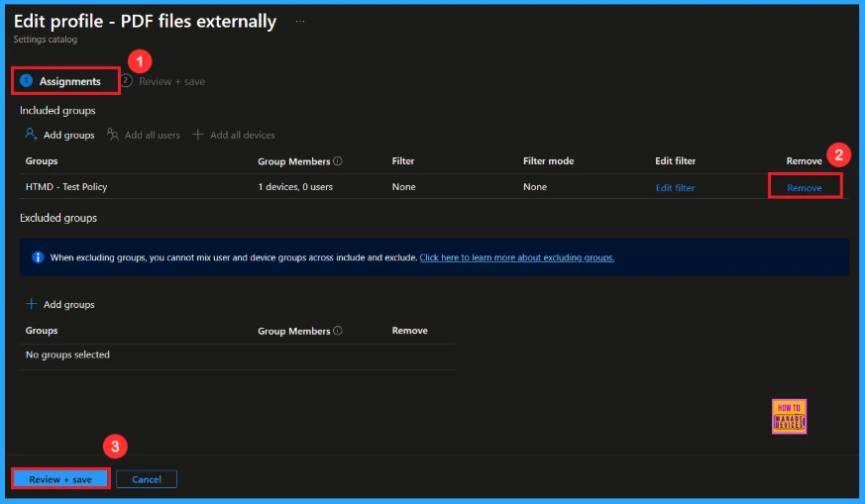Viewport: 865px width, 504px height.
Task: Click the Add all devices option
Action: (x=234, y=135)
